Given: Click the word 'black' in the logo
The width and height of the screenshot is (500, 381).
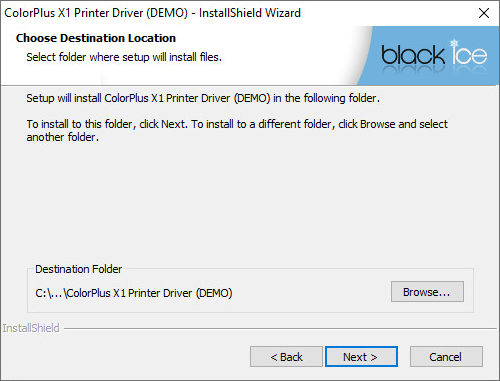Looking at the screenshot, I should pos(413,55).
